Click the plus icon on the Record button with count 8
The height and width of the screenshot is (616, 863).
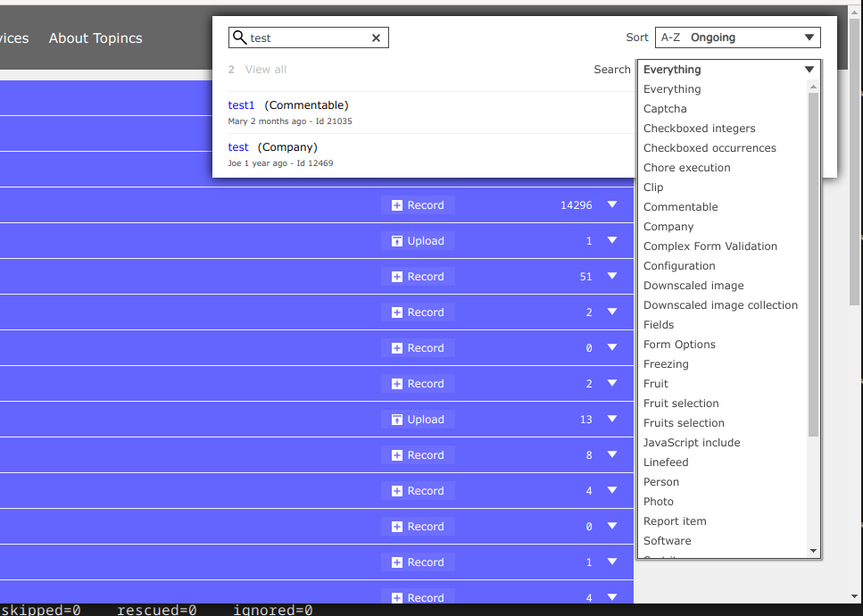tap(397, 455)
